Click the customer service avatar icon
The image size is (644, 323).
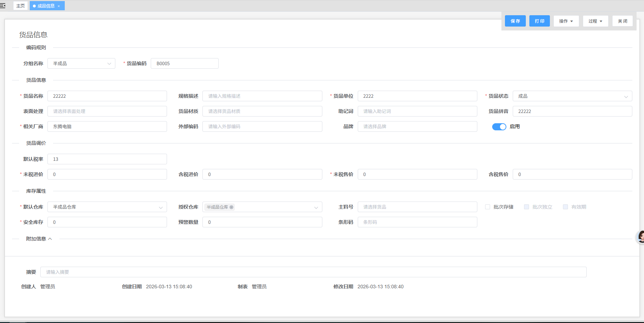coord(640,237)
